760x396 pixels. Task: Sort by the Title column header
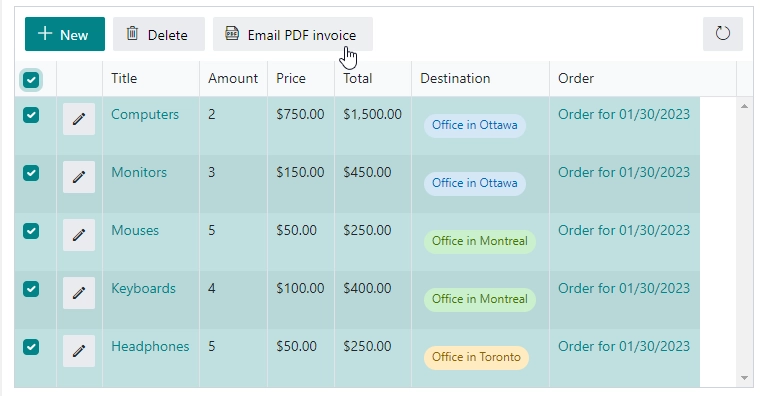124,79
